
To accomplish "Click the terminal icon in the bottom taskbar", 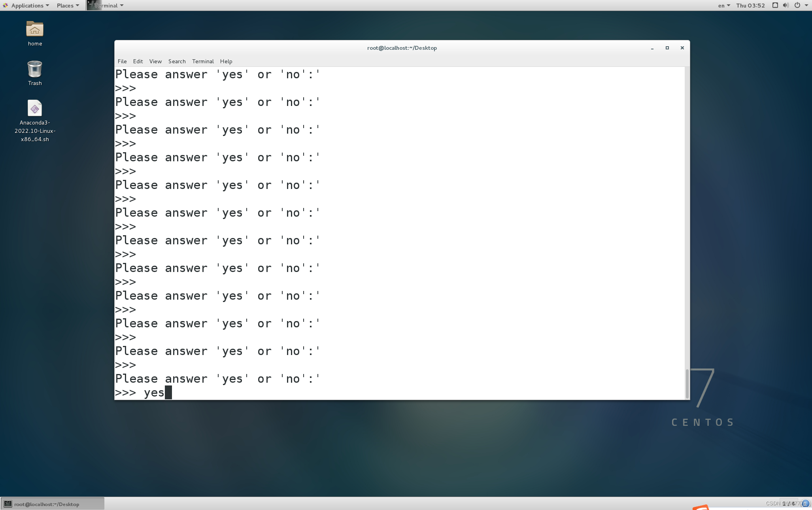I will 7,504.
